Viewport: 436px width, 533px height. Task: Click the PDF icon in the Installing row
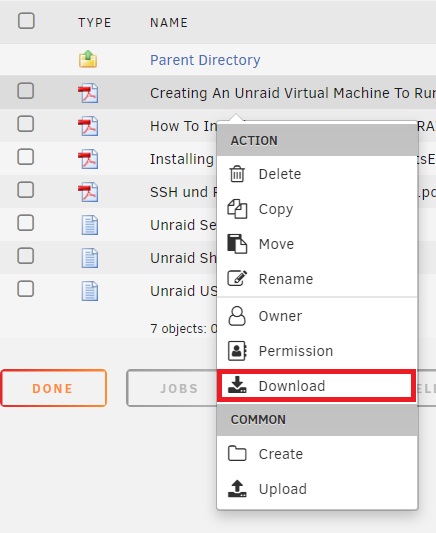point(88,159)
